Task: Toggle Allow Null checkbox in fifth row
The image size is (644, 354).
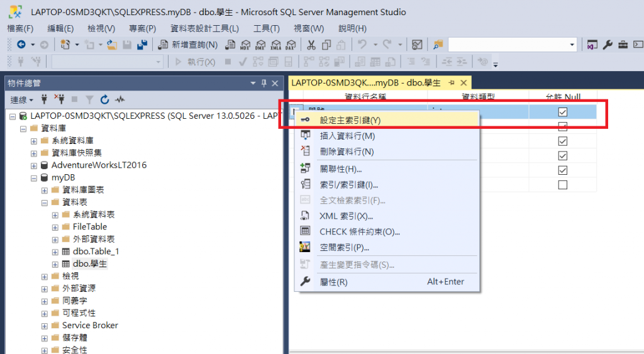Action: coord(563,170)
